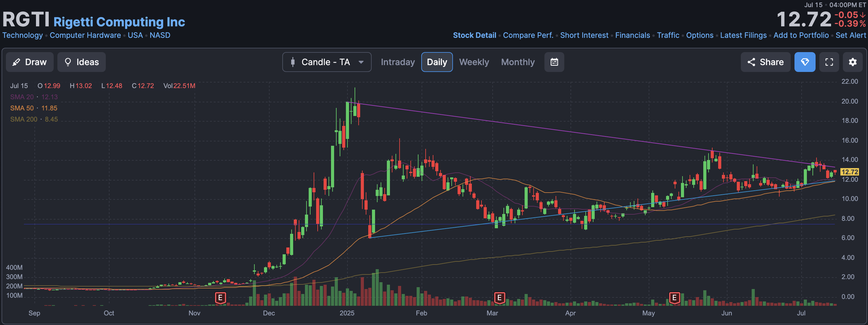868x325 pixels.
Task: Click the lightbulb icon in Ideas button
Action: [68, 62]
